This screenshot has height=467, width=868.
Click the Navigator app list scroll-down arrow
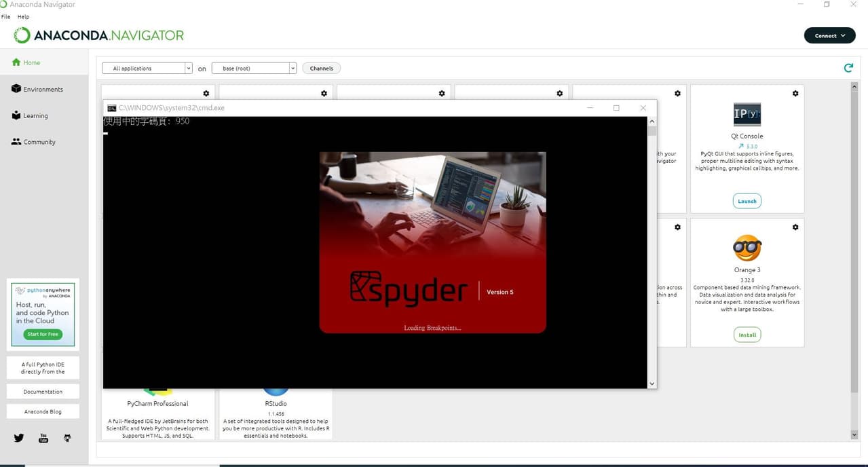pos(854,434)
